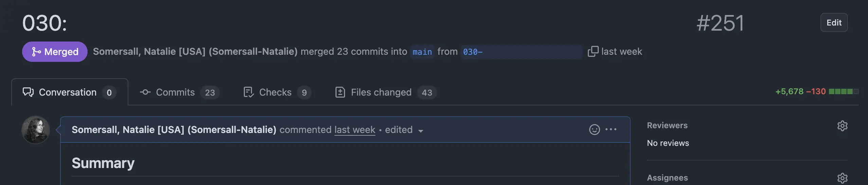Switch to the Conversation tab
Screen dimensions: 868x185
[x=70, y=92]
